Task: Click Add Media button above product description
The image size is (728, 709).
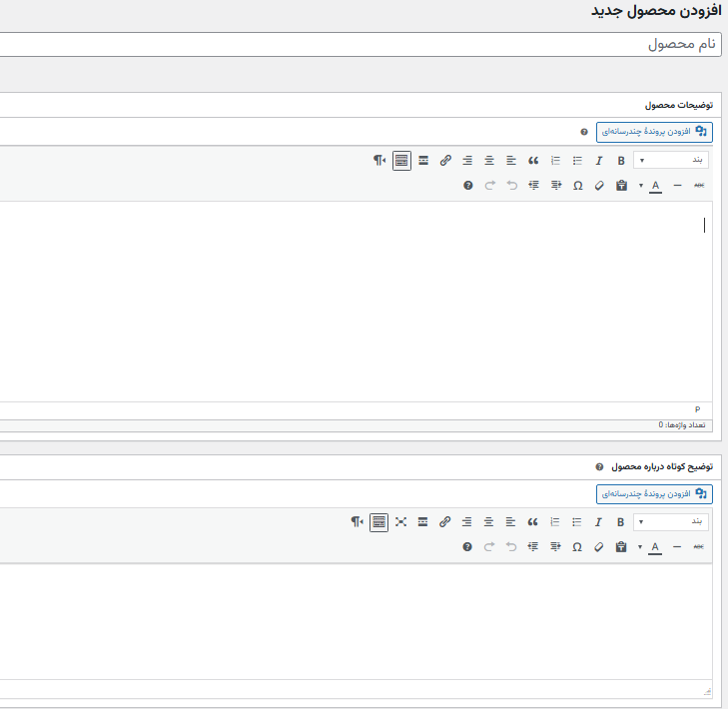Action: pyautogui.click(x=654, y=132)
